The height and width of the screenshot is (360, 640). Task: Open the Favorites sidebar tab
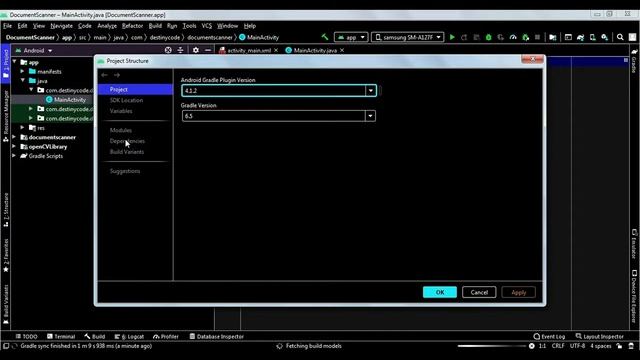6,255
